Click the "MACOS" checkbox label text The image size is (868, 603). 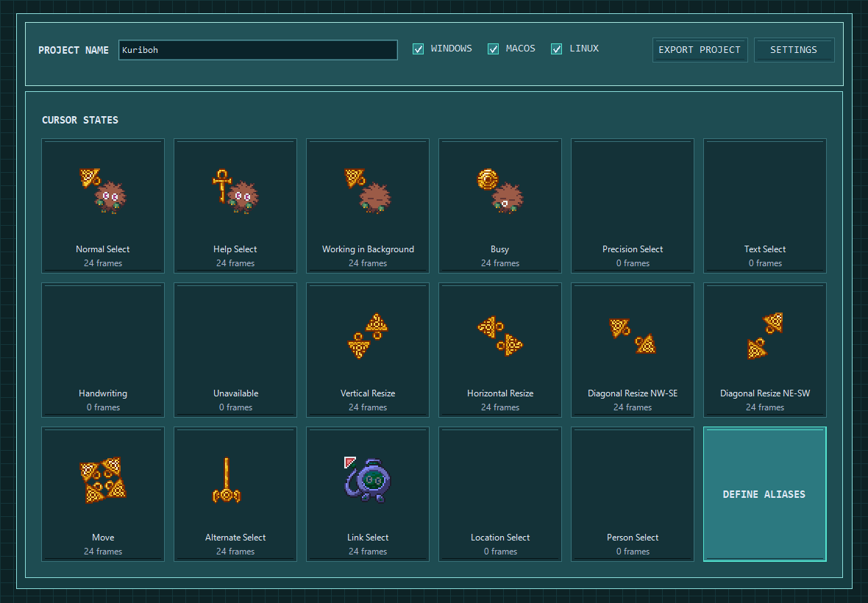click(520, 49)
